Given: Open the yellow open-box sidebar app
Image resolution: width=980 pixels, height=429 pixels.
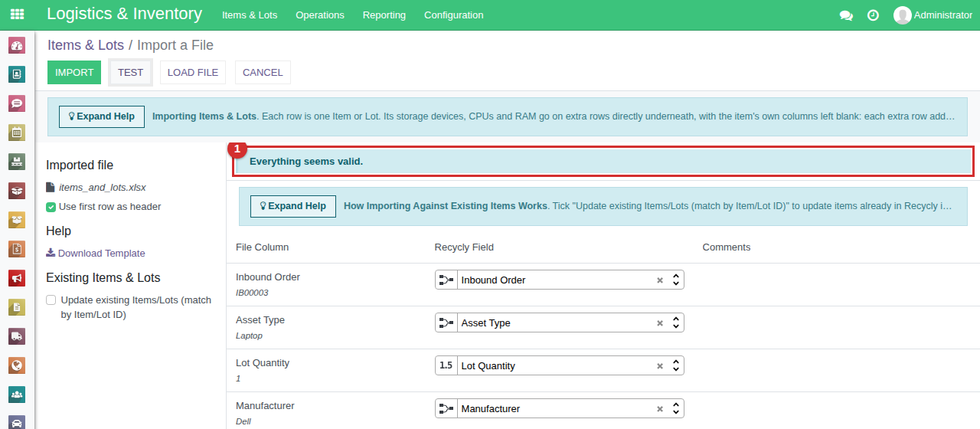Looking at the screenshot, I should tap(17, 220).
